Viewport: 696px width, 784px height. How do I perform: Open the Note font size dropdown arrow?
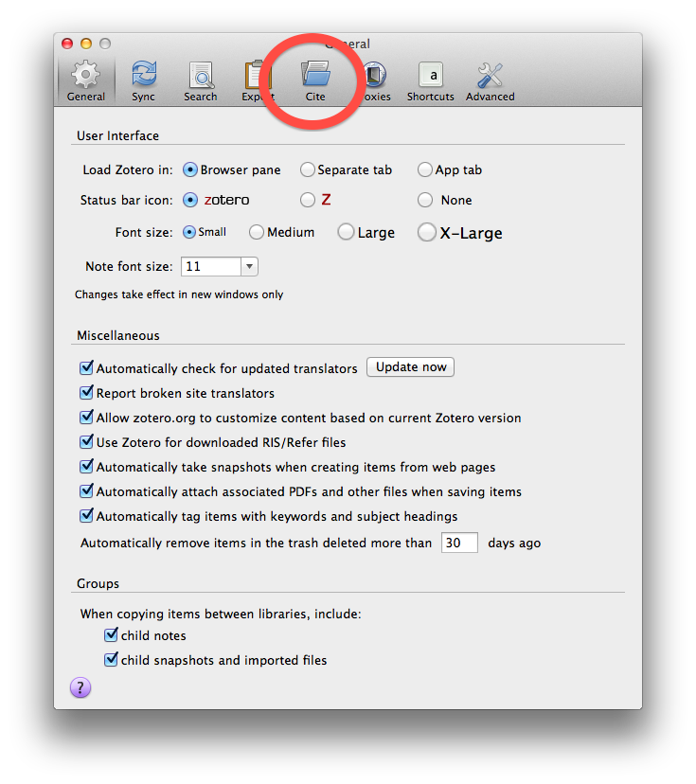pos(249,266)
